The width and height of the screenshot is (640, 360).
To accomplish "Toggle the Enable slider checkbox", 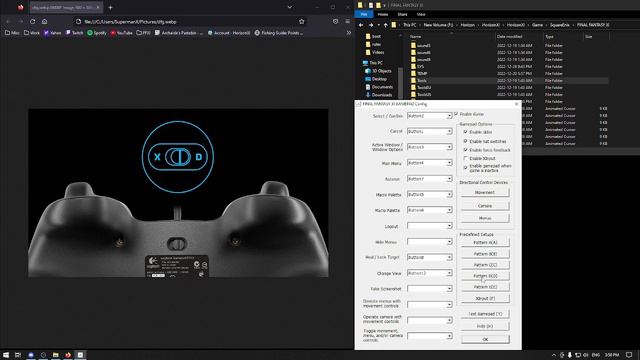I will 465,132.
